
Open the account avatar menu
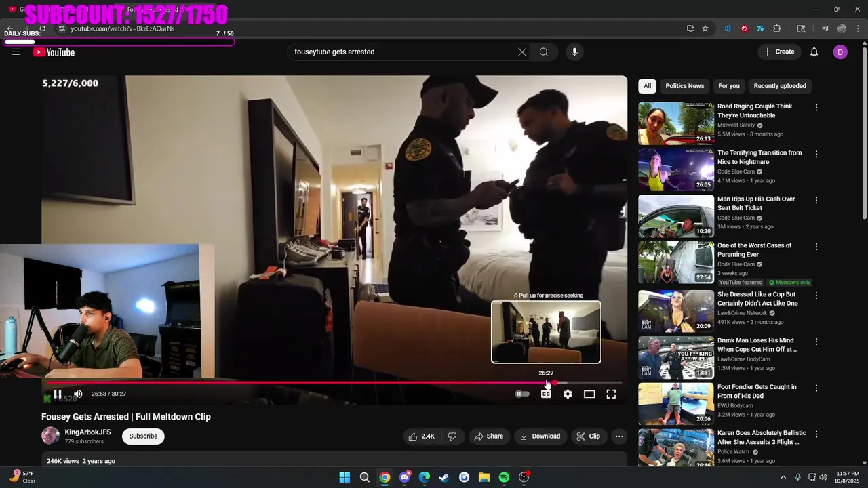pos(840,52)
